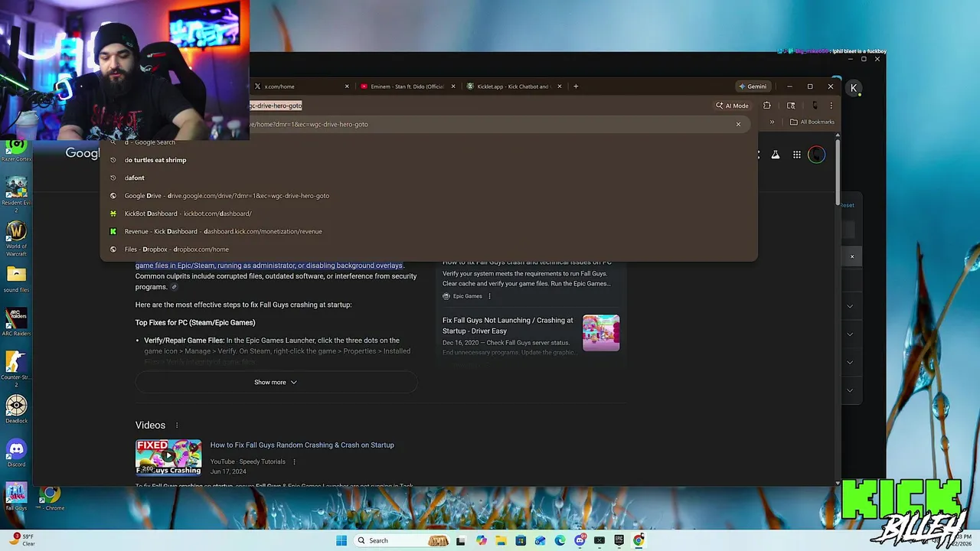This screenshot has height=551, width=980.
Task: Click the AI overview source link icon
Action: point(174,288)
